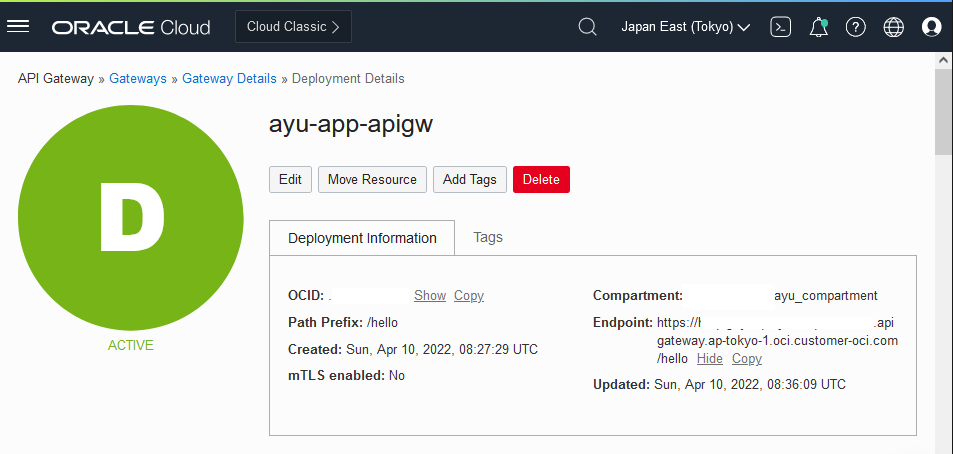Open the user profile avatar icon
This screenshot has width=953, height=454.
pyautogui.click(x=931, y=27)
